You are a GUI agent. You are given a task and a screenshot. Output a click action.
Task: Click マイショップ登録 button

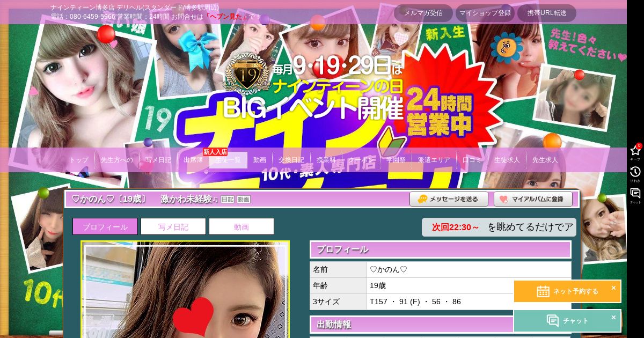[485, 13]
